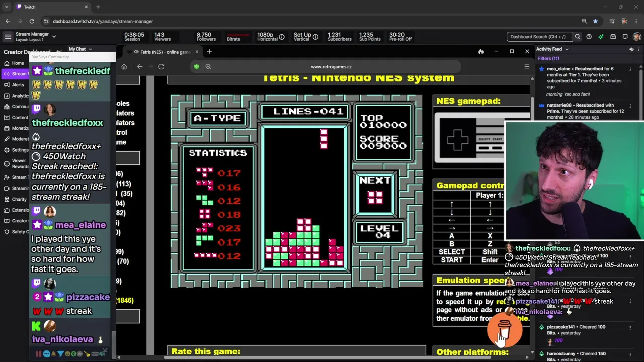
Task: Expand the Activity Feed panel dropdown
Action: [567, 49]
